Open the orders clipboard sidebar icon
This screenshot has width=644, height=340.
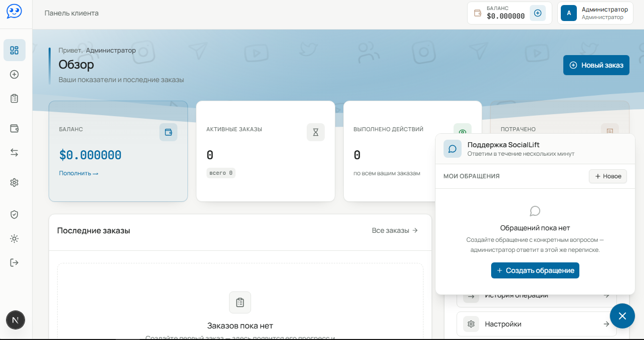(x=15, y=98)
